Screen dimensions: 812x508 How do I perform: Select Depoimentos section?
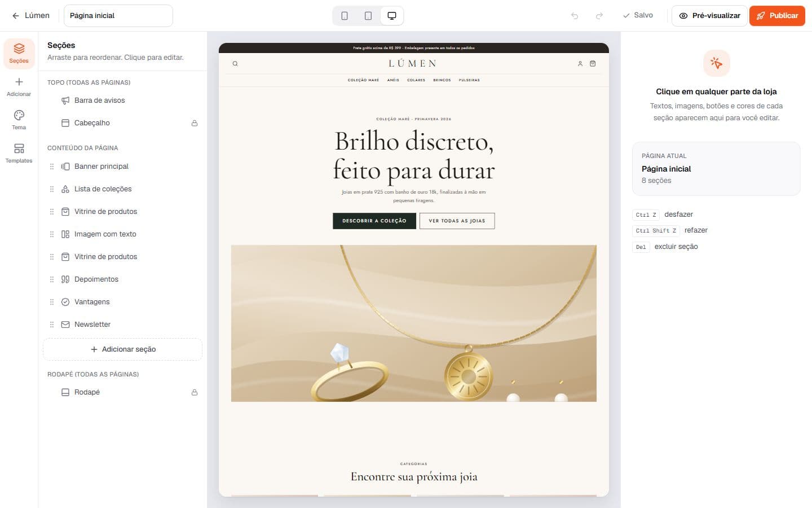122,279
